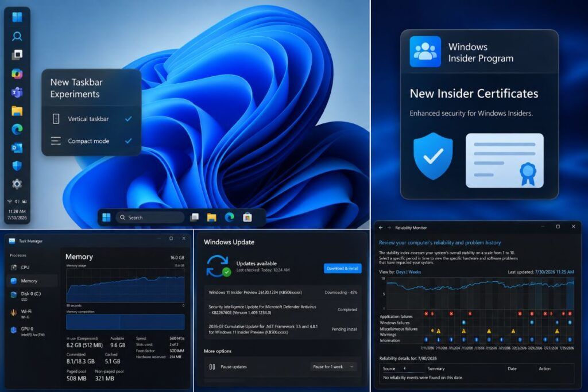Image resolution: width=588 pixels, height=392 pixels.
Task: Select the Windows 11 Insider Preview update row
Action: point(283,292)
